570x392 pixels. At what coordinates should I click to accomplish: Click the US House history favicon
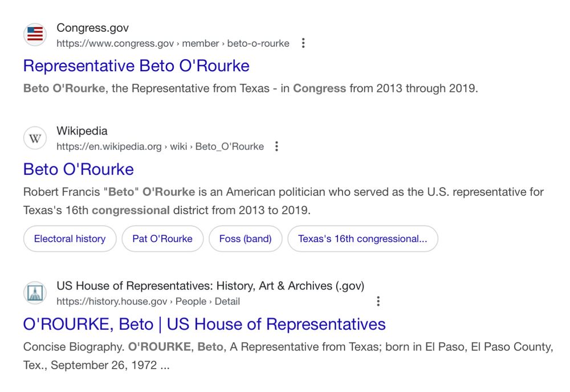[35, 293]
